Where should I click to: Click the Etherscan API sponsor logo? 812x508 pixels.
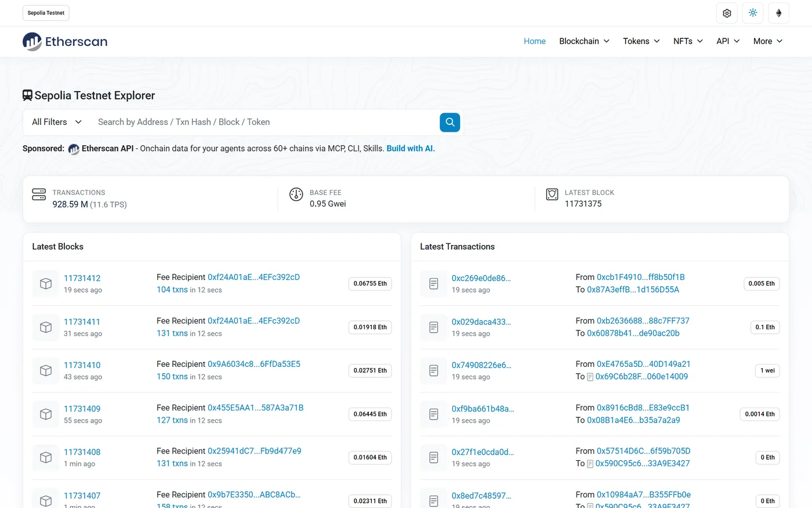(x=74, y=149)
